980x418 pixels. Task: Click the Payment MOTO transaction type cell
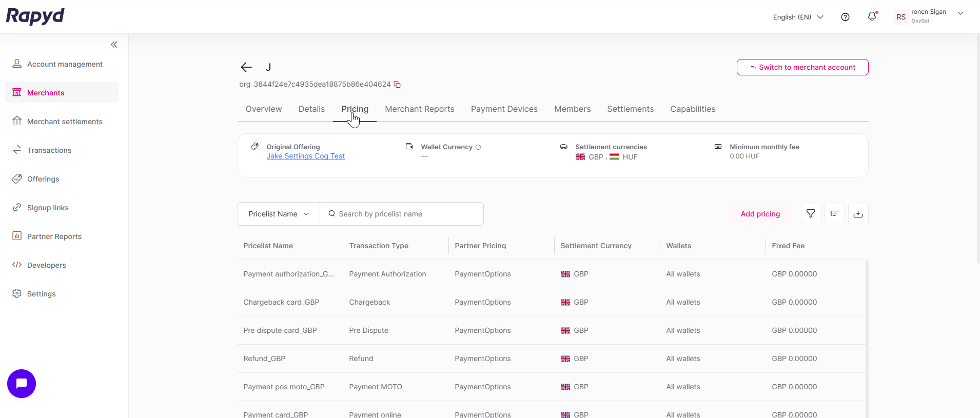[376, 387]
